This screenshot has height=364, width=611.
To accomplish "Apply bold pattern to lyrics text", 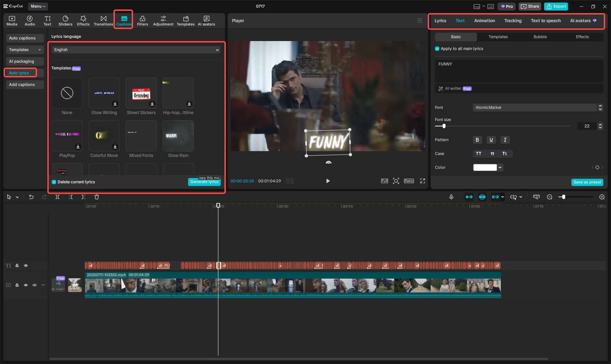I will (x=478, y=140).
